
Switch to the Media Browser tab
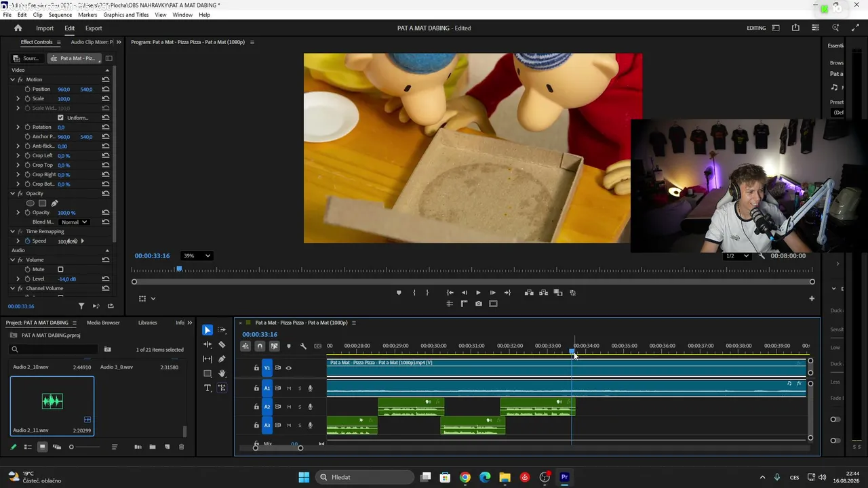click(x=103, y=323)
